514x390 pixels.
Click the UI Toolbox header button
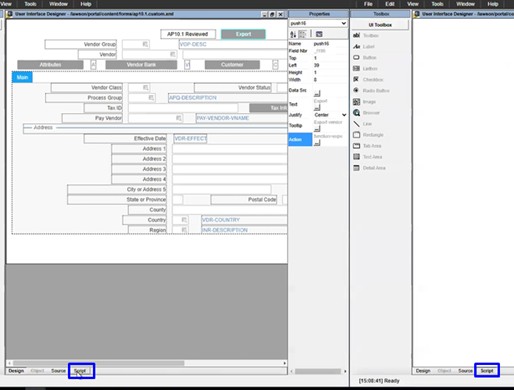(x=380, y=25)
